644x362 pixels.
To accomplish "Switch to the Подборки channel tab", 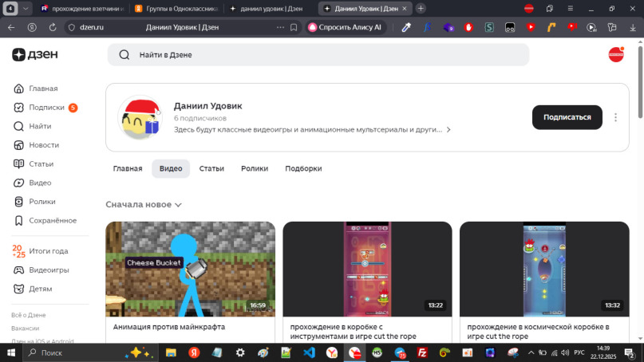I will coord(303,168).
